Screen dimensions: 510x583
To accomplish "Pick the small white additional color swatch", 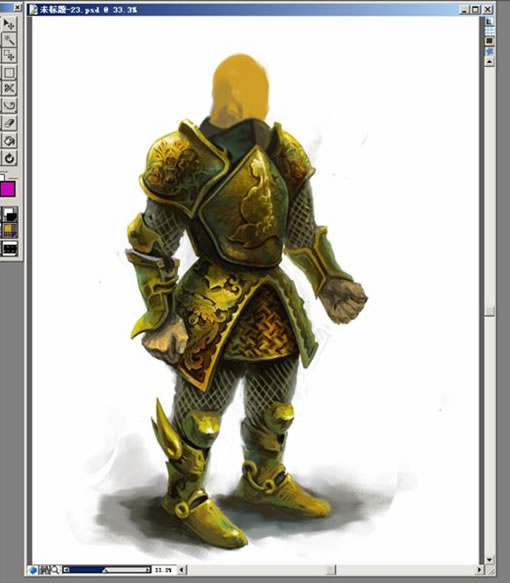I will [x=2, y=177].
